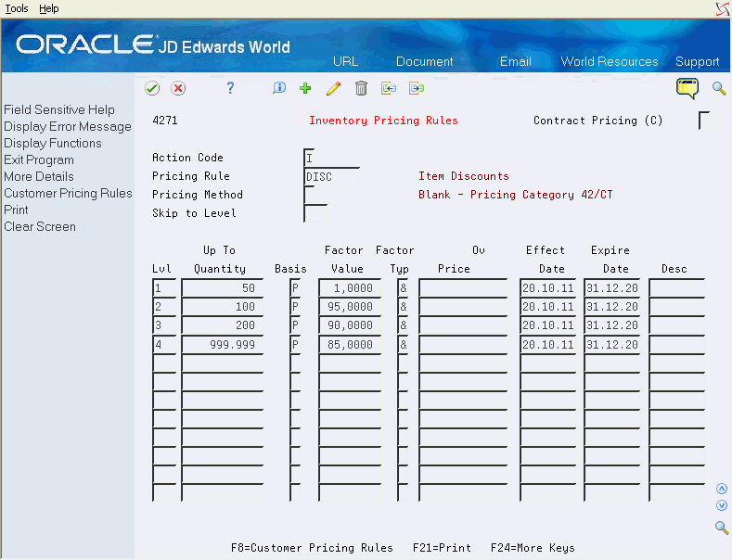Open the yellow chat bubble icon
This screenshot has height=560, width=732.
[x=687, y=88]
